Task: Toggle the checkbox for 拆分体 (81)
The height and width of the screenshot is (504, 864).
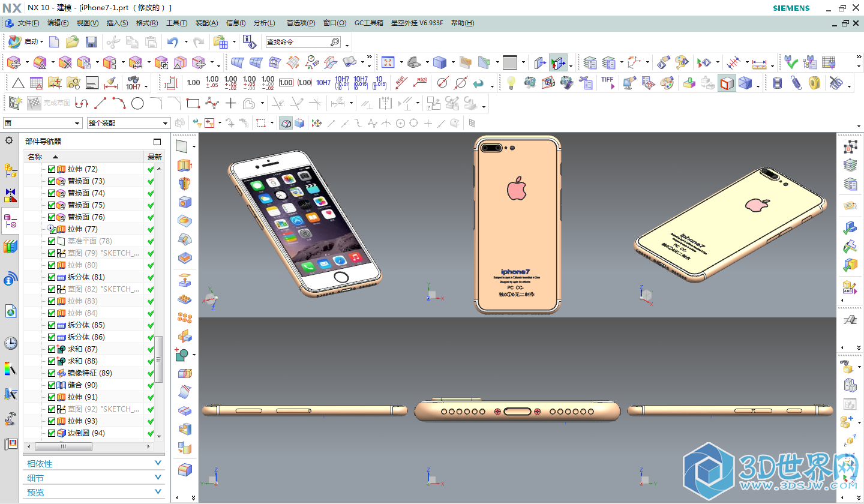Action: 52,277
